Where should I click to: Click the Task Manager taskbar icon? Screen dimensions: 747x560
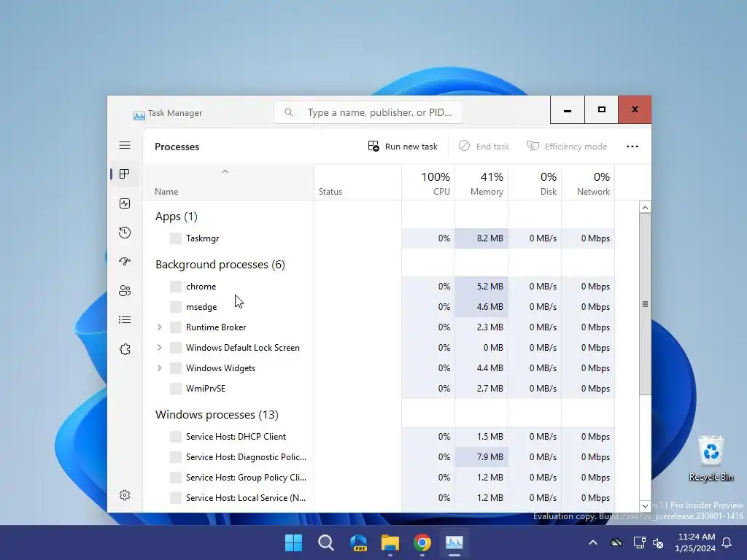(x=454, y=542)
